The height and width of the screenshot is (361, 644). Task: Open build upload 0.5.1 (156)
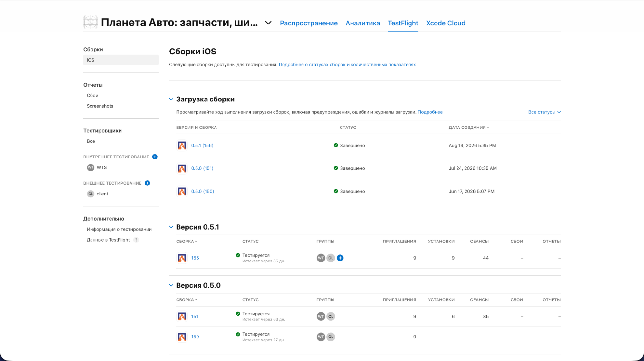pos(202,145)
